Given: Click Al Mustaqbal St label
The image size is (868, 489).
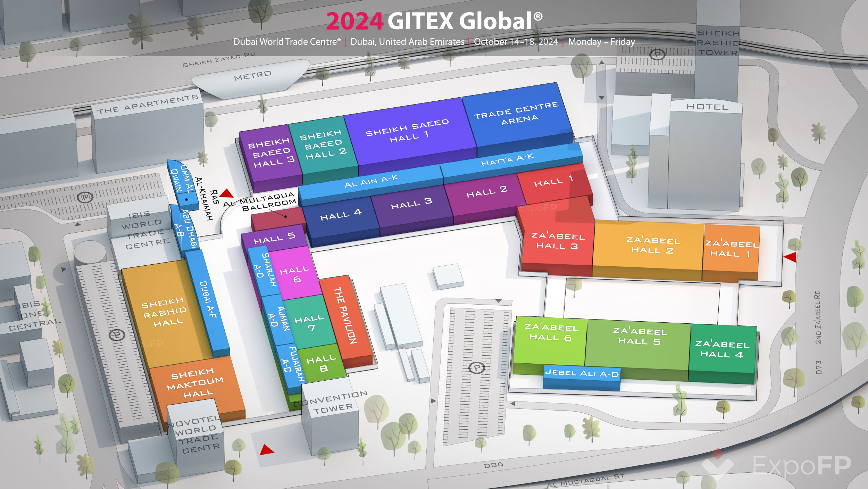Looking at the screenshot, I should (585, 480).
